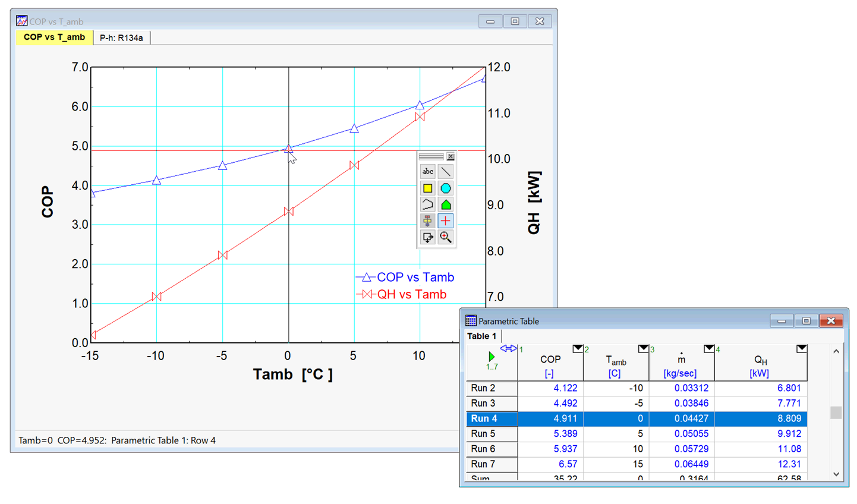Switch to the P-h: R134a tab
The width and height of the screenshot is (857, 504).
121,37
